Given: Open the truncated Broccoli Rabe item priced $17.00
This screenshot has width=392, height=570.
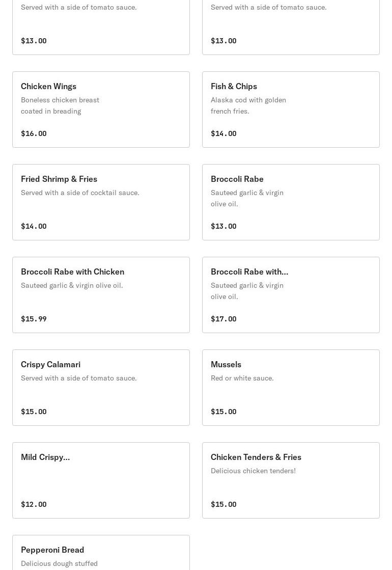Looking at the screenshot, I should pyautogui.click(x=249, y=272).
